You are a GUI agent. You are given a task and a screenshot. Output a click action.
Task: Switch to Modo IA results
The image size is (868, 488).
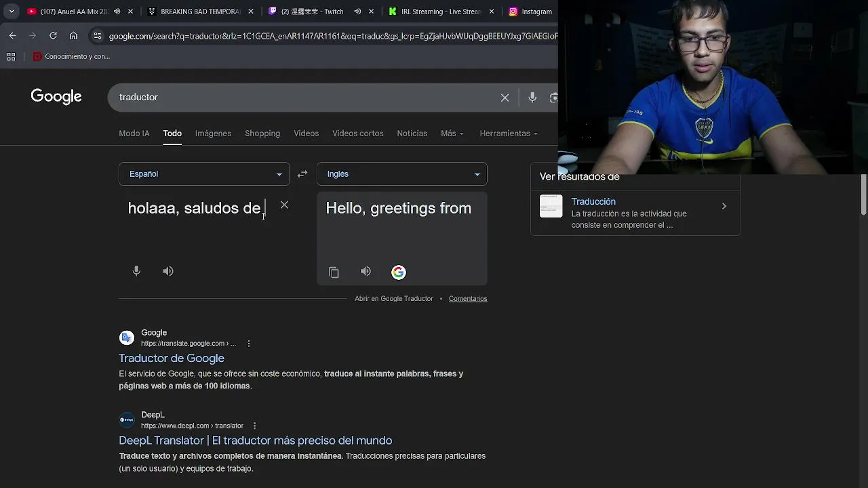tap(134, 134)
